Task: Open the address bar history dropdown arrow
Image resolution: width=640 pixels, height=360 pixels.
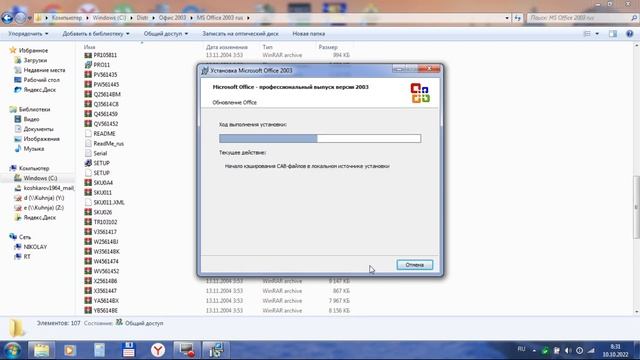Action: [x=507, y=18]
